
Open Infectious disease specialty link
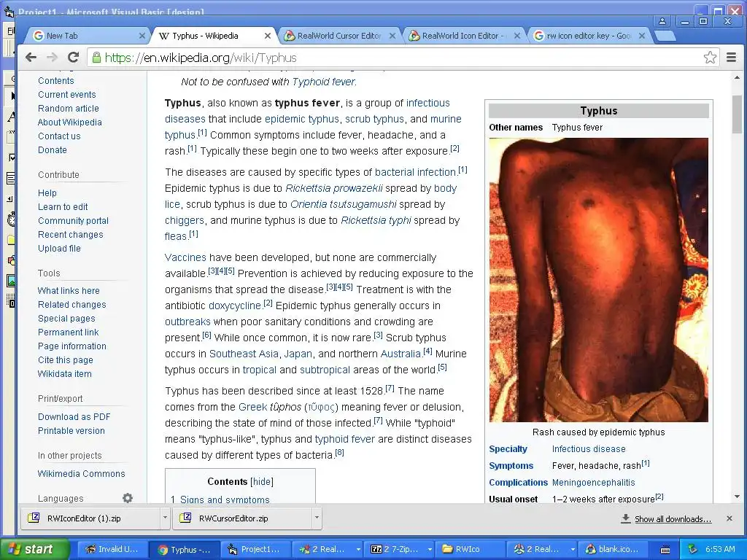pos(589,449)
